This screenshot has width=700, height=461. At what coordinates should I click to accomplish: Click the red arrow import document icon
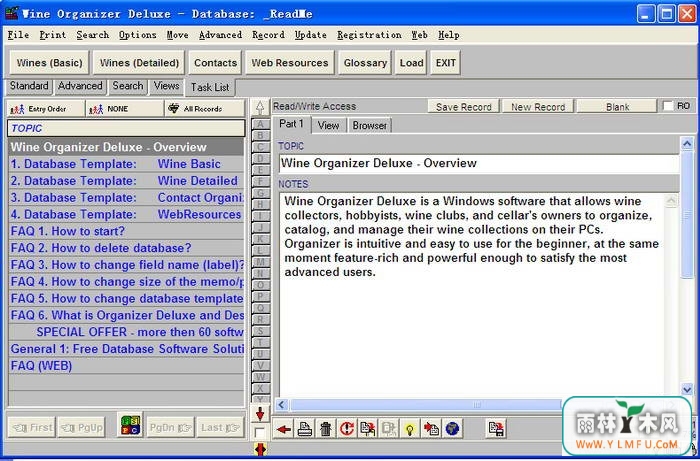tap(431, 429)
